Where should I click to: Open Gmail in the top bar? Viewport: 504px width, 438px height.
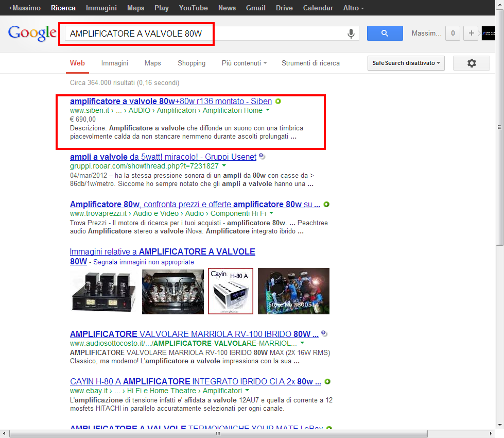pyautogui.click(x=255, y=8)
